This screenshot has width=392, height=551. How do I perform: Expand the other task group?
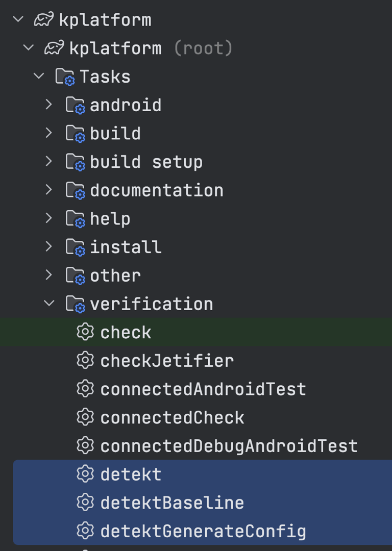pyautogui.click(x=49, y=275)
